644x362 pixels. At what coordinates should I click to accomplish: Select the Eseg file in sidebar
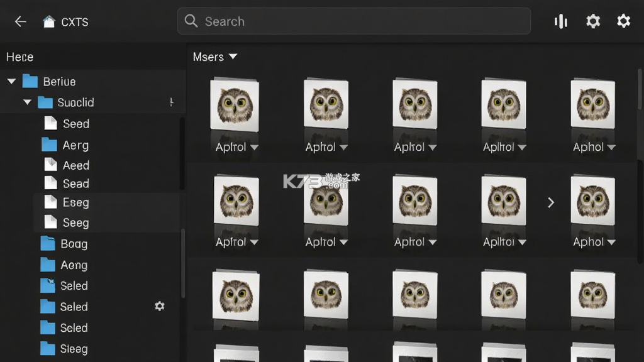(67, 202)
